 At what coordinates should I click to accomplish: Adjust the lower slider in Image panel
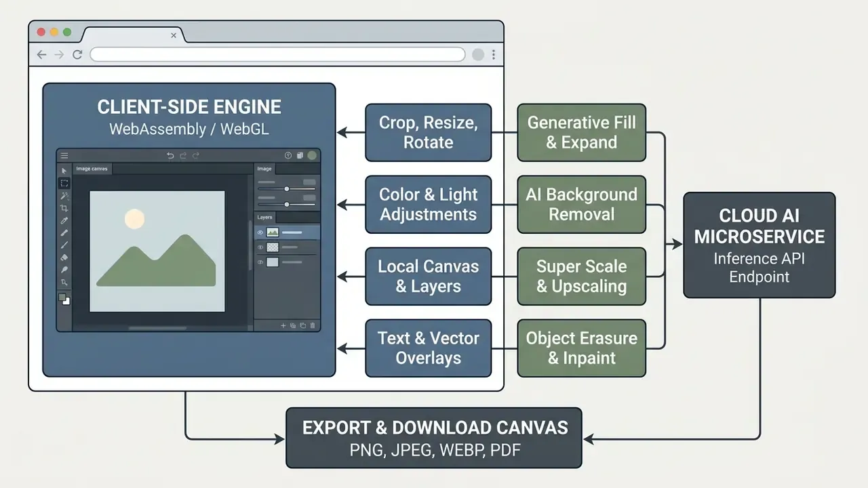coord(287,204)
